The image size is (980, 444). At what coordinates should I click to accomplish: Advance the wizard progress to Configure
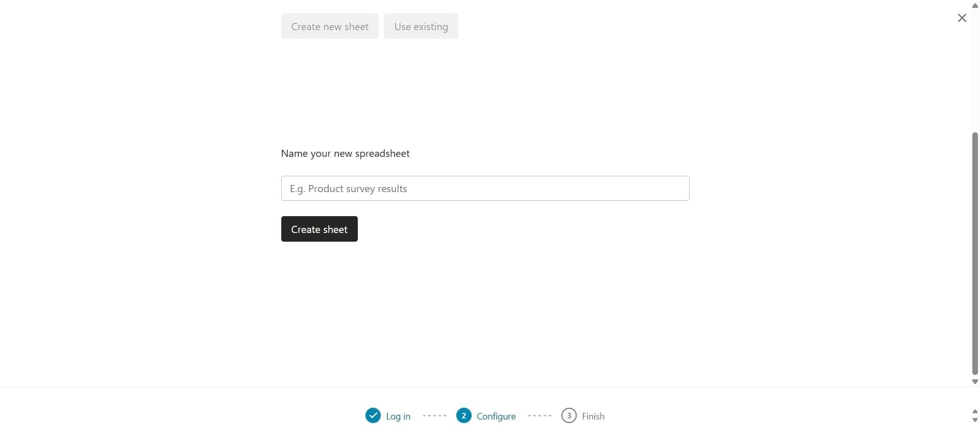464,415
